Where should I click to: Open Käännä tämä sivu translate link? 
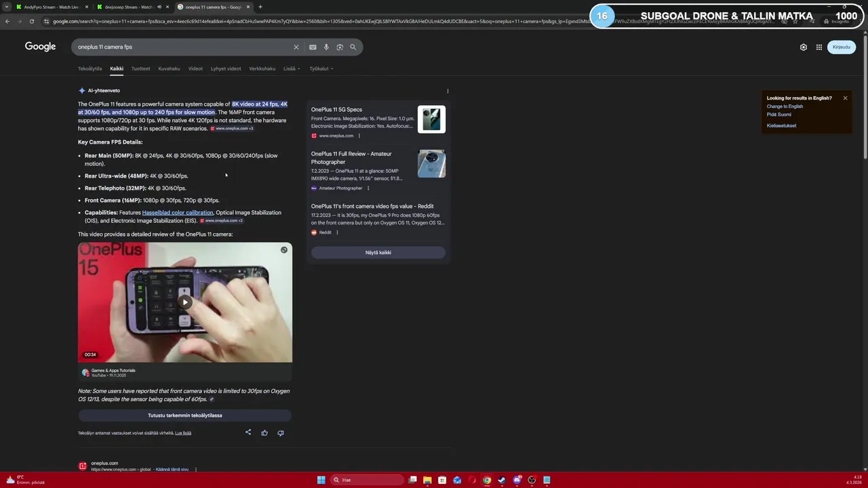tap(172, 470)
